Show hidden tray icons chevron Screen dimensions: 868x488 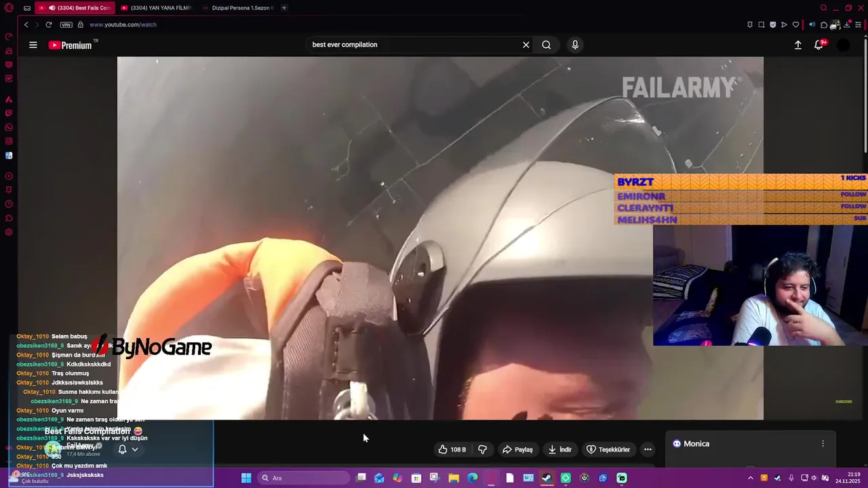[750, 478]
